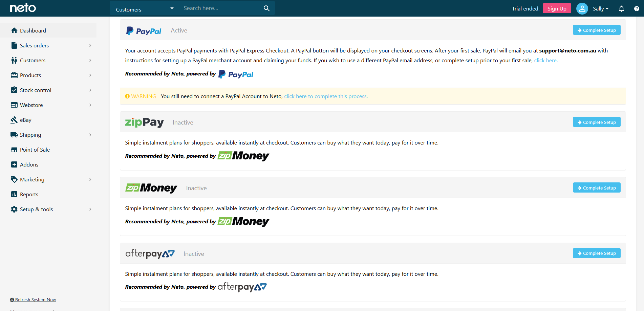
Task: Click the PayPal logo in card header
Action: point(144,31)
